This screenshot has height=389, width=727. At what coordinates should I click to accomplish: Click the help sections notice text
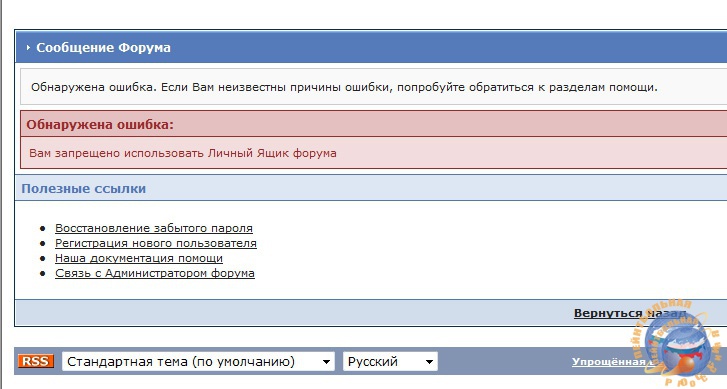pyautogui.click(x=344, y=87)
